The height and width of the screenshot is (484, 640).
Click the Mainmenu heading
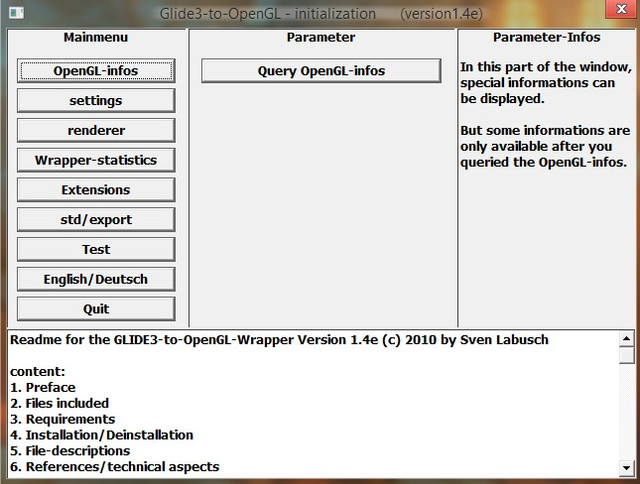[x=96, y=37]
